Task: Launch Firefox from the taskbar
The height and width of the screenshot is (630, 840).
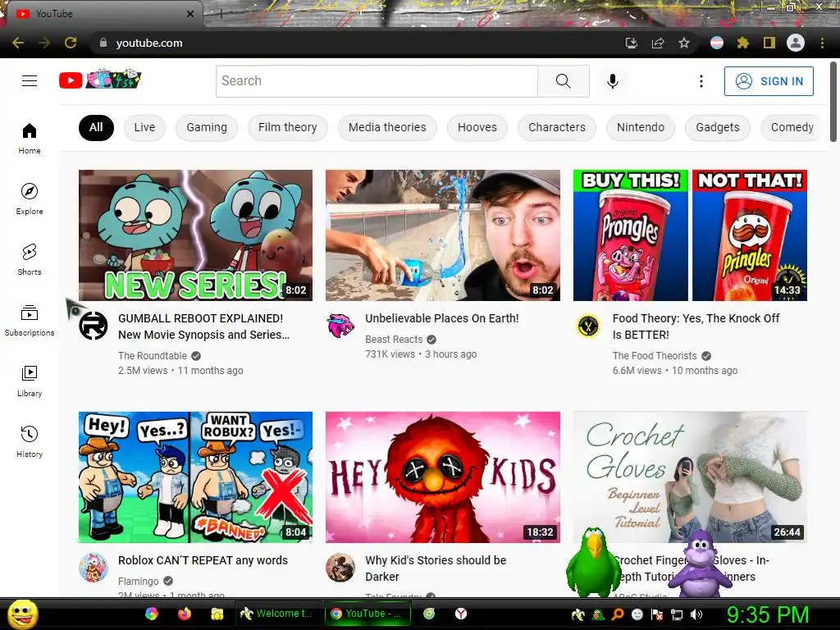Action: pyautogui.click(x=185, y=614)
